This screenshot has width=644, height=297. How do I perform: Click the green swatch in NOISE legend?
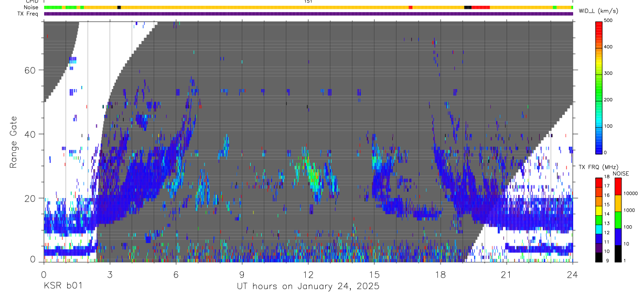click(618, 219)
